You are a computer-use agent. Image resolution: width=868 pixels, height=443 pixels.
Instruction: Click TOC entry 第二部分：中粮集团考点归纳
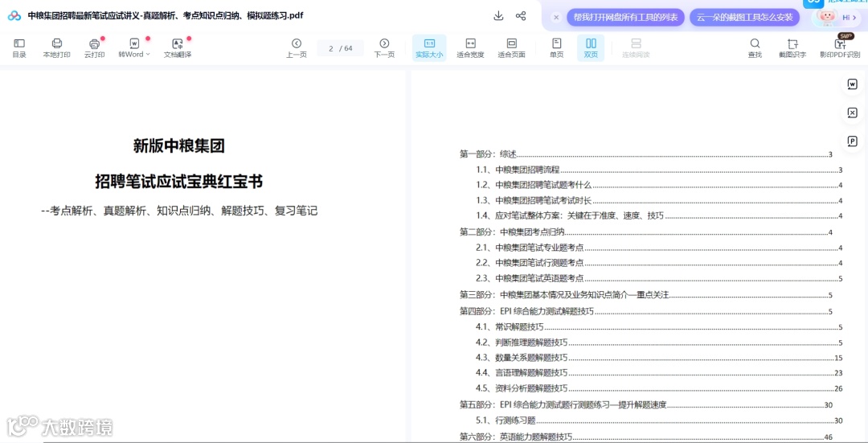tap(646, 232)
